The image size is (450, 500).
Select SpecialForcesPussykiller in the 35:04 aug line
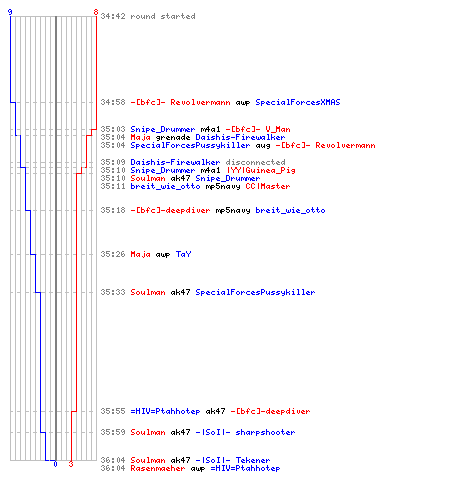(x=190, y=145)
